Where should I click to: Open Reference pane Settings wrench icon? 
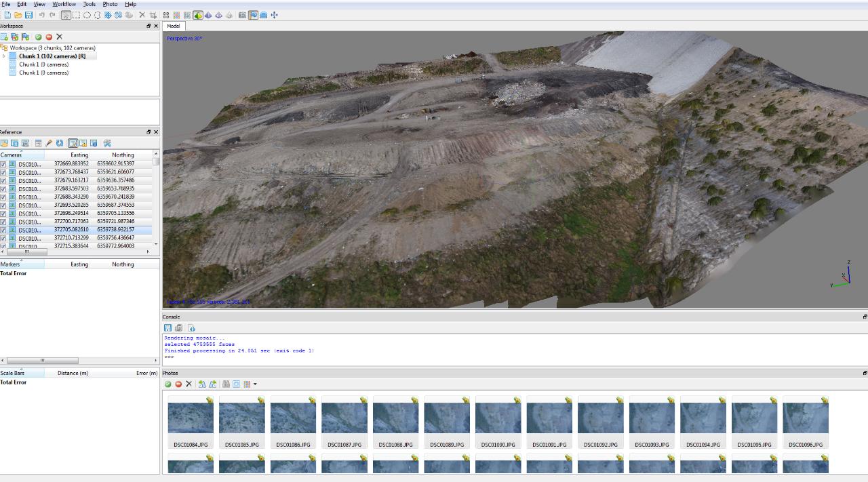tap(107, 143)
